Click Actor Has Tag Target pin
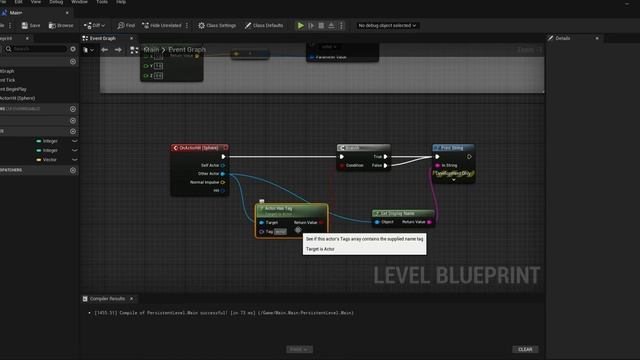 point(262,222)
